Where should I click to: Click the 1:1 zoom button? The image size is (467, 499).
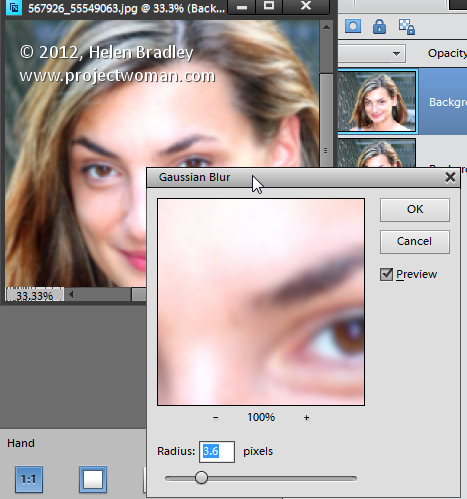tap(29, 479)
